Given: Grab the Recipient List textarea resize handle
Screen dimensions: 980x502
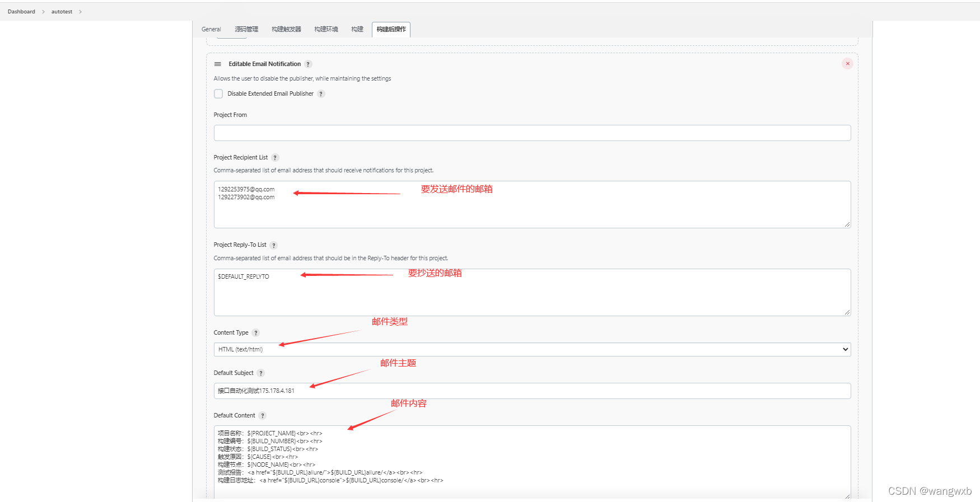Looking at the screenshot, I should (x=847, y=224).
